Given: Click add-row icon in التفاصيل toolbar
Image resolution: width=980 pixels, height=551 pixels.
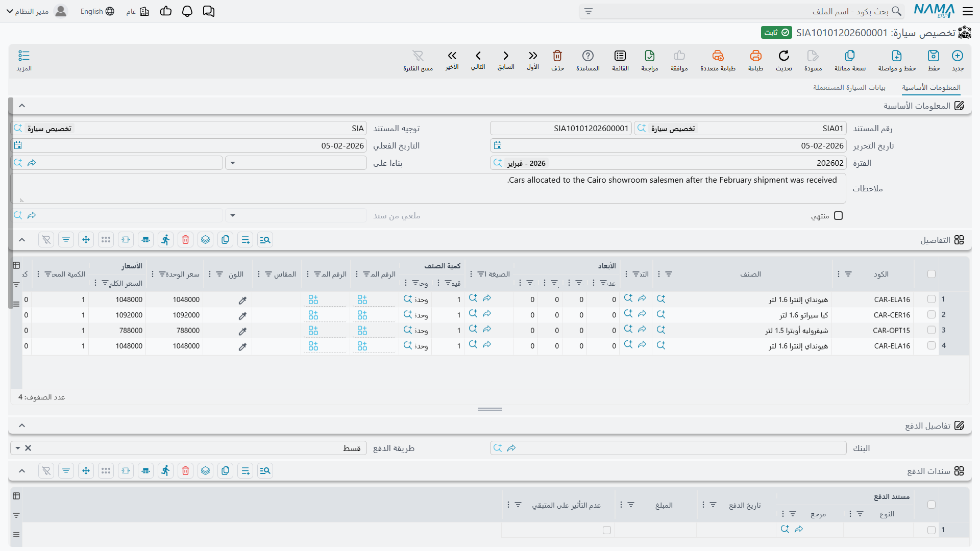Looking at the screenshot, I should click(x=246, y=240).
